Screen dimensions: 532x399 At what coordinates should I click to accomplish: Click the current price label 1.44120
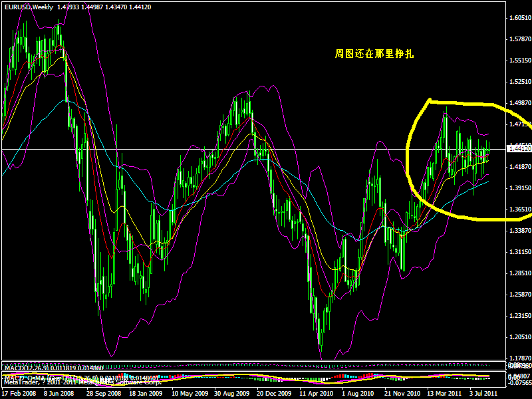pyautogui.click(x=519, y=149)
